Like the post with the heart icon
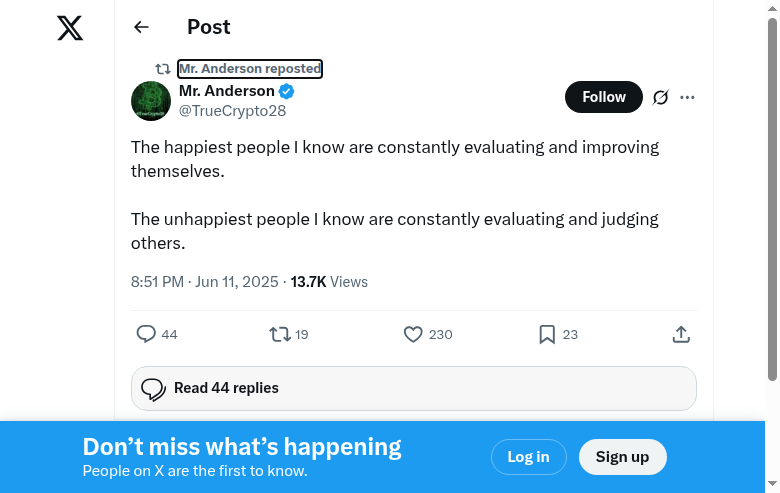The width and height of the screenshot is (780, 493). [413, 334]
